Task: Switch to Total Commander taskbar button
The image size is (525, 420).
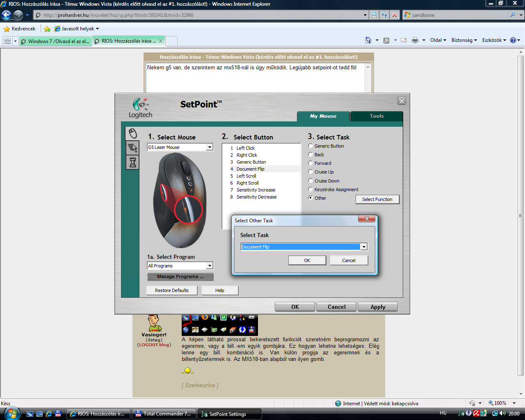Action: pos(164,414)
